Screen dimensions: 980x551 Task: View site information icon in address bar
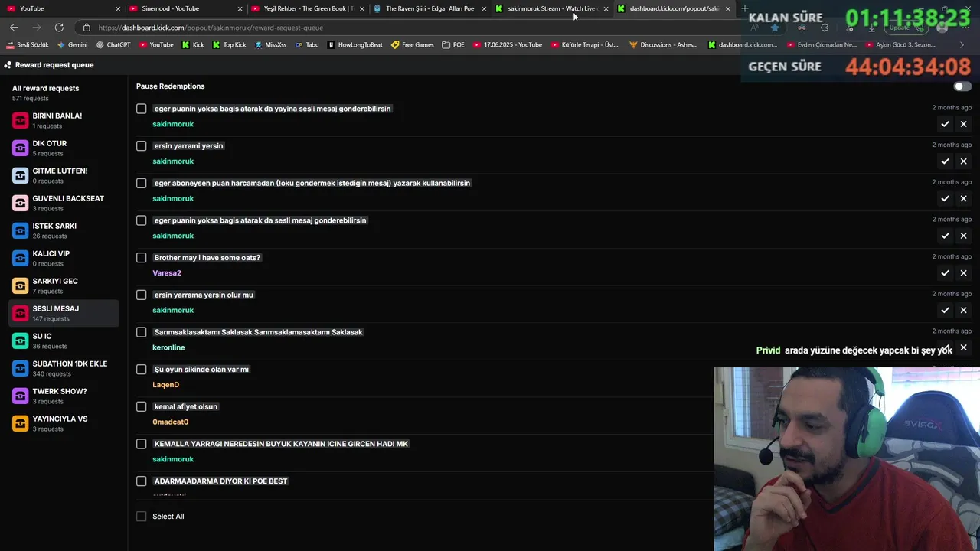click(87, 28)
